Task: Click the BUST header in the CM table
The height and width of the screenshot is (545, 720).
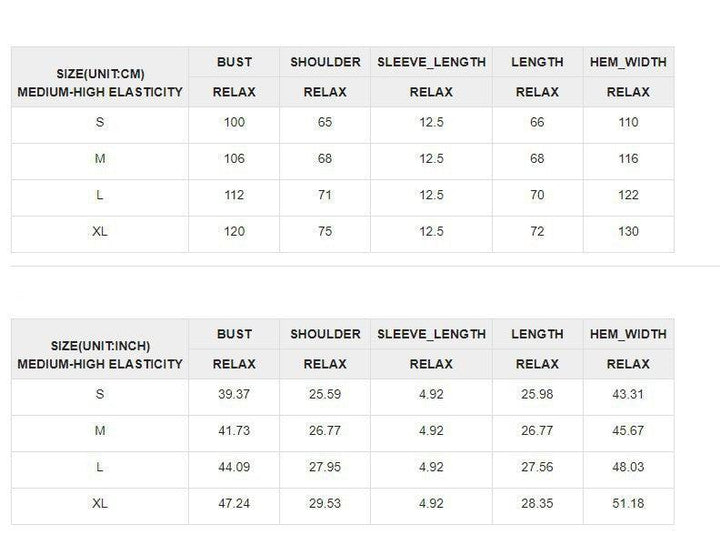Action: click(x=234, y=62)
